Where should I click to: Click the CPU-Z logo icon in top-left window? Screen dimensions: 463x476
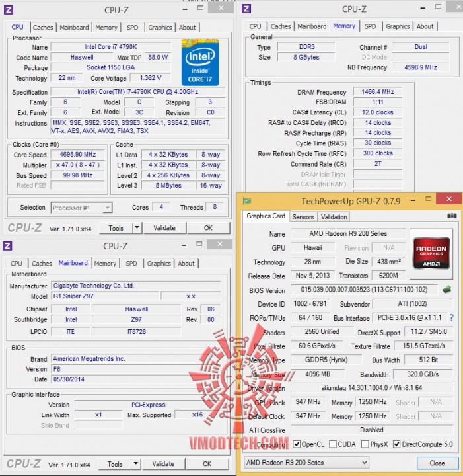9,10
